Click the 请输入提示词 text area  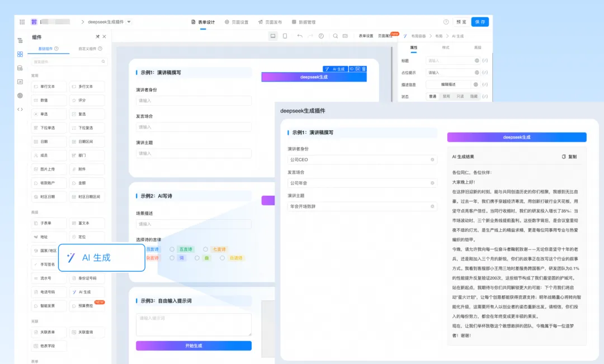point(194,325)
